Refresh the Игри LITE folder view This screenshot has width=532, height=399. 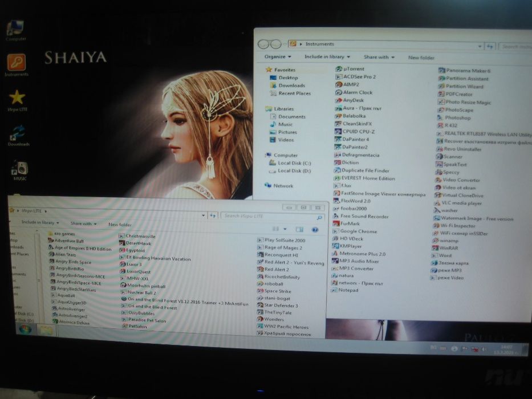click(x=213, y=215)
